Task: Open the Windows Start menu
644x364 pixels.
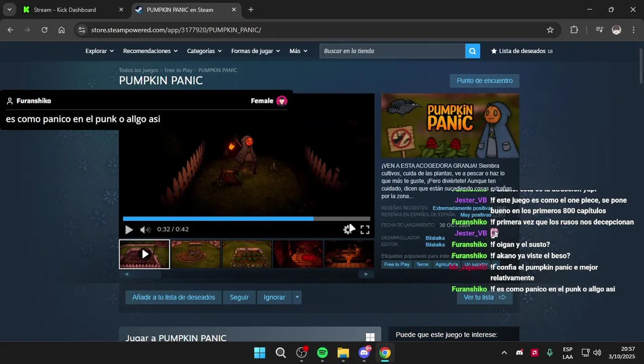Action: [260, 353]
